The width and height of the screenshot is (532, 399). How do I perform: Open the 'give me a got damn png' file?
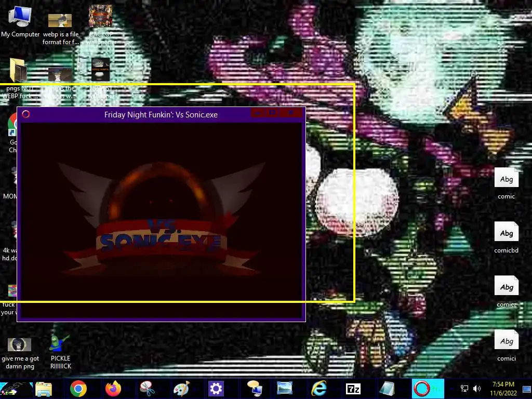[x=20, y=353]
